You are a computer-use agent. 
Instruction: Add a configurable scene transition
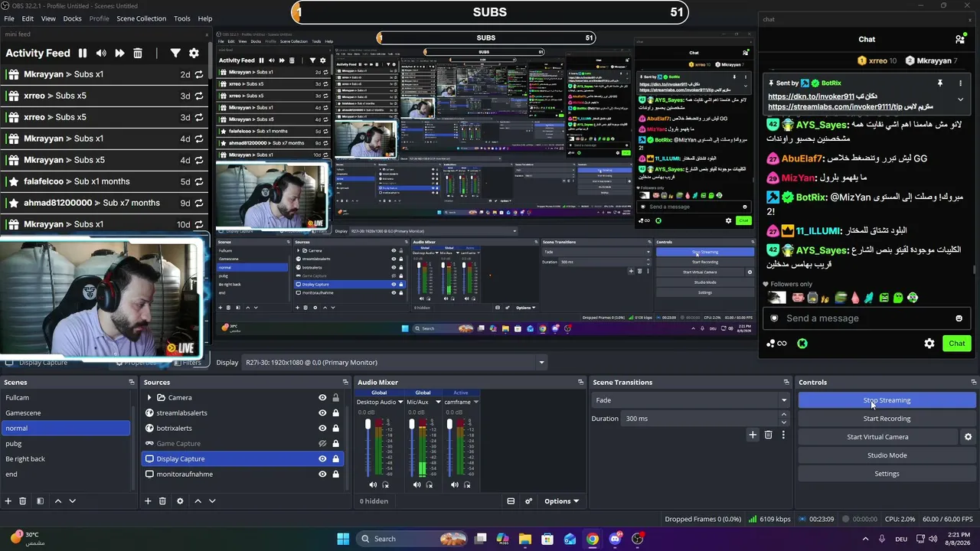(753, 435)
